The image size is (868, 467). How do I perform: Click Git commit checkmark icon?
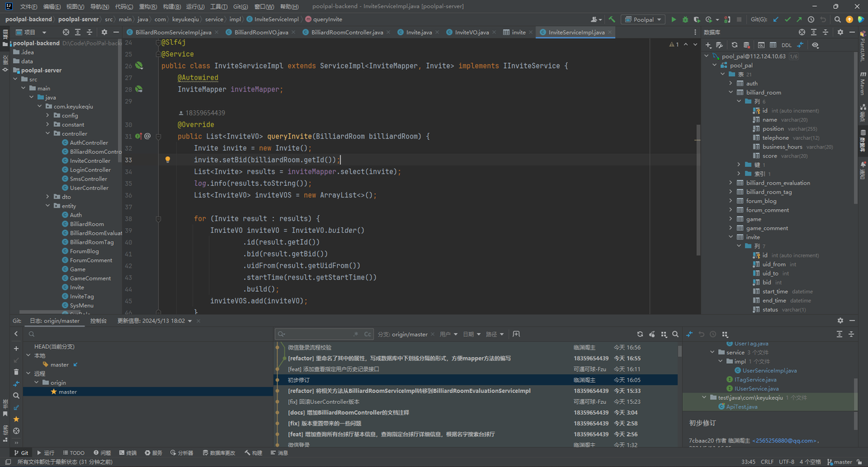[788, 20]
